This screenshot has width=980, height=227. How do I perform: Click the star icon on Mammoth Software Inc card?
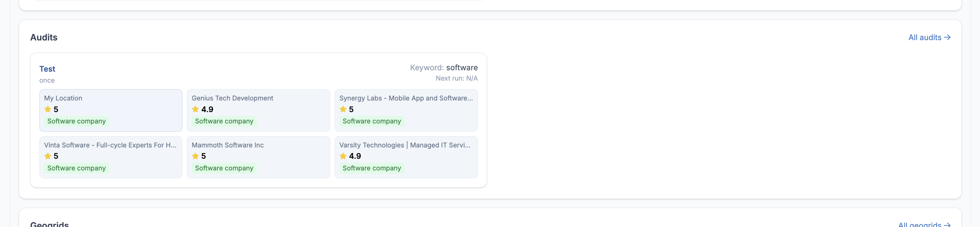(195, 156)
